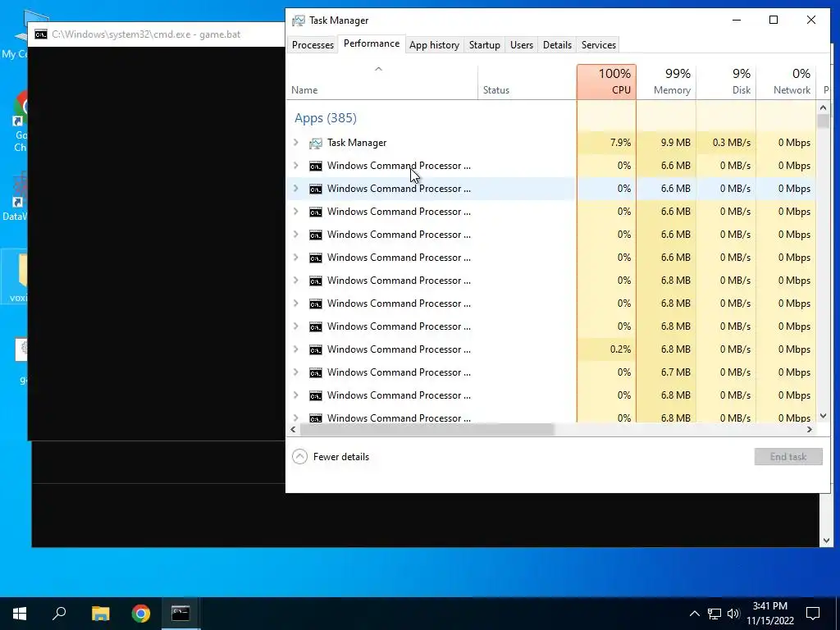Open the clock showing 3:41 PM
The image size is (840, 630).
coord(769,614)
